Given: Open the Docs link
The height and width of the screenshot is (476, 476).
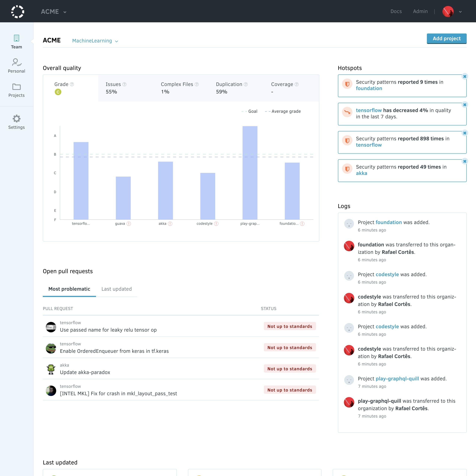Looking at the screenshot, I should [x=396, y=11].
